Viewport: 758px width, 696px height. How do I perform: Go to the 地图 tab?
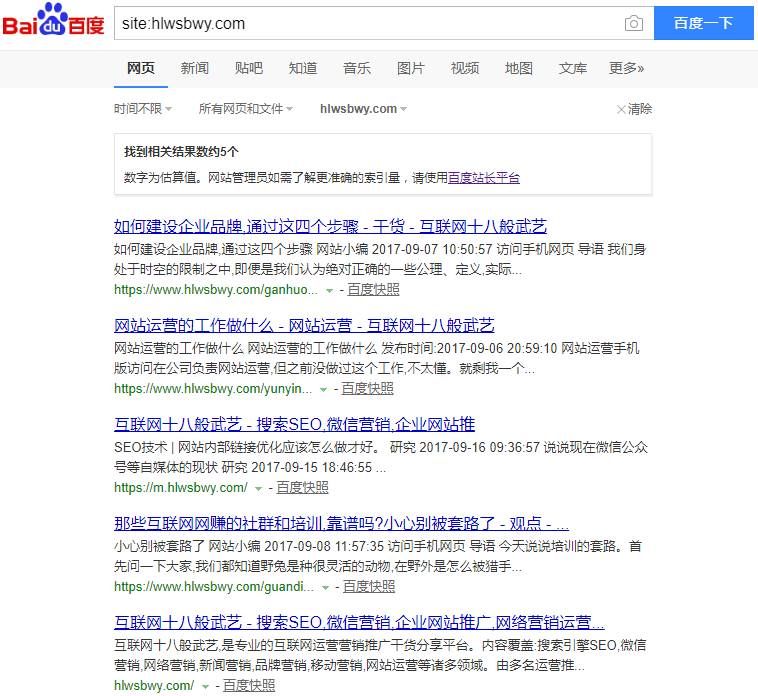(519, 68)
